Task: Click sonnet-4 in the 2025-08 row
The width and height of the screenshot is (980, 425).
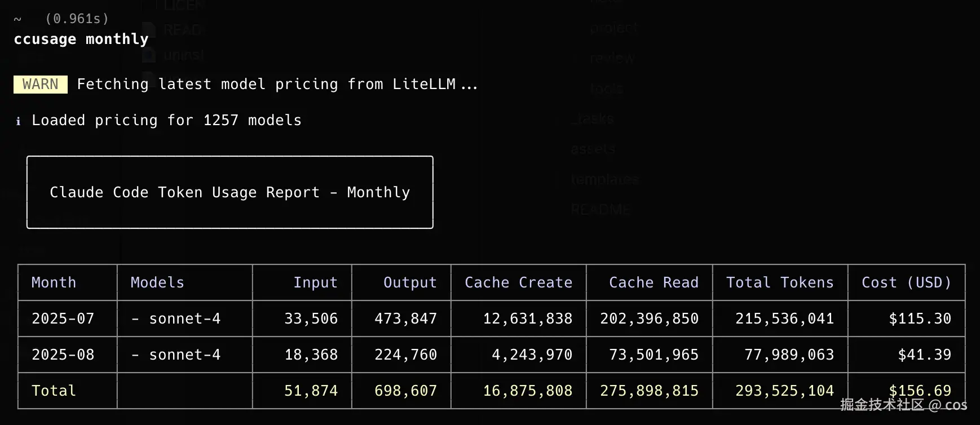Action: (x=184, y=355)
